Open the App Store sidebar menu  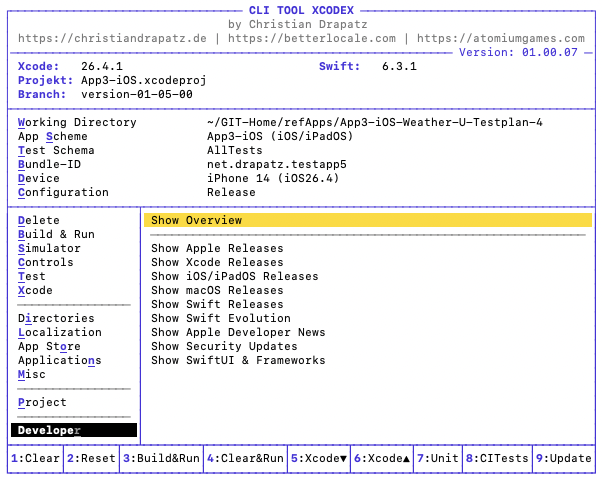tap(49, 346)
